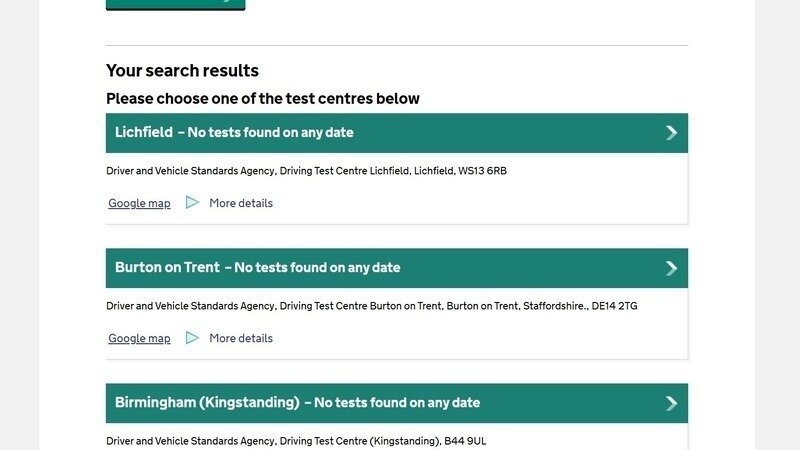The image size is (800, 450).
Task: Click the Burton on Trent address with DE14 2TG
Action: click(x=371, y=306)
